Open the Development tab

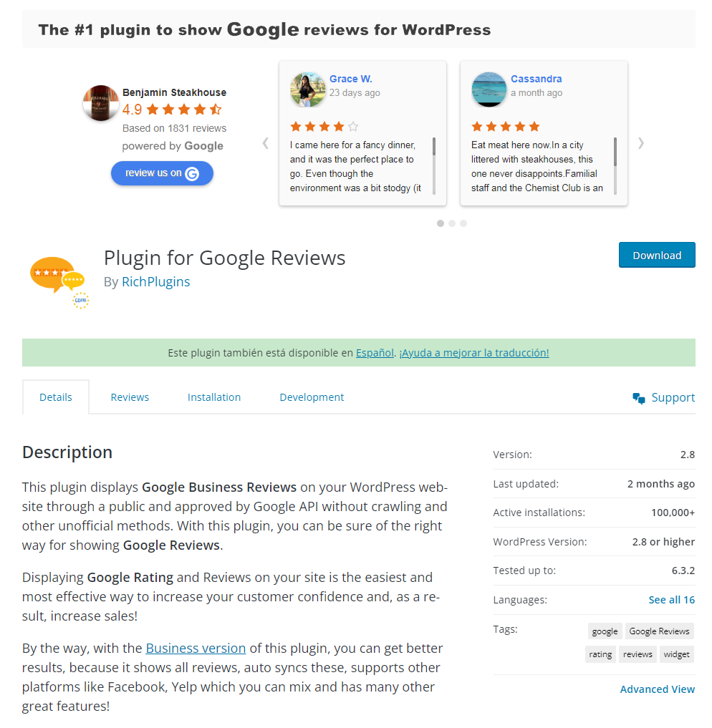click(x=312, y=397)
